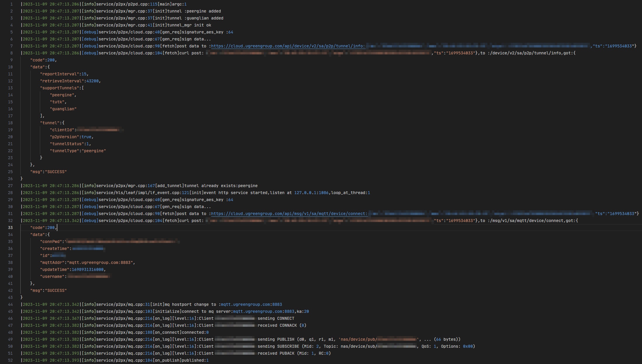Place cursor on the "supportTunnels" key
This screenshot has width=642, height=364.
tap(60, 88)
